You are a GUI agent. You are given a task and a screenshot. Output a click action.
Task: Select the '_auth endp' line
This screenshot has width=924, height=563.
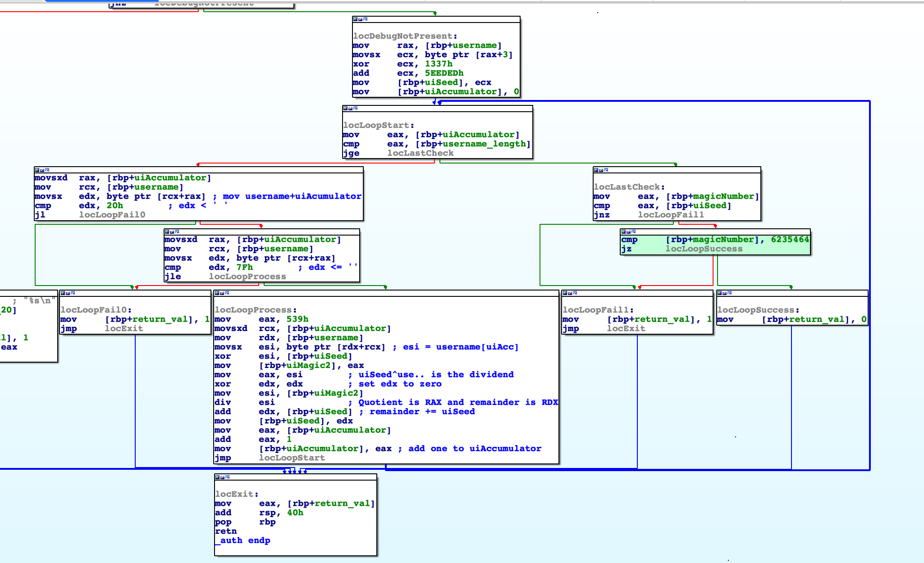coord(242,540)
